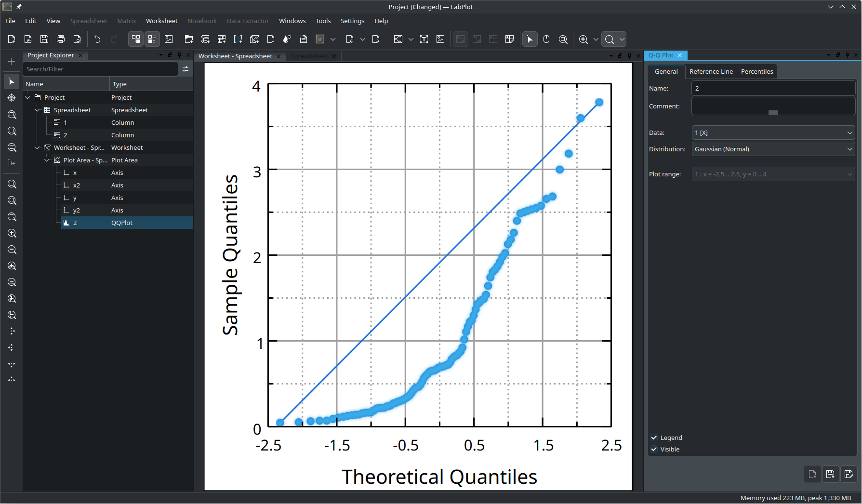Disable the Visible option
This screenshot has width=862, height=504.
coord(654,449)
